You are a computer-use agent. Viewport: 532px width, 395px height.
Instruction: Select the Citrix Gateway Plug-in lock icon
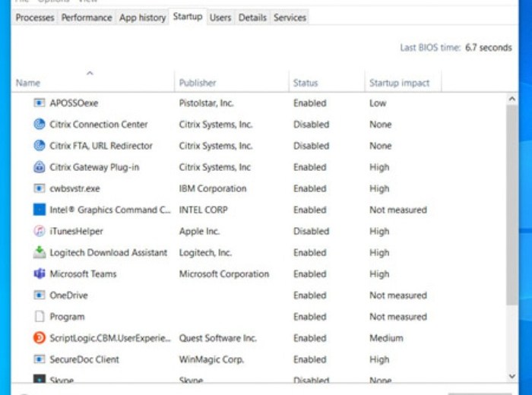pyautogui.click(x=40, y=167)
